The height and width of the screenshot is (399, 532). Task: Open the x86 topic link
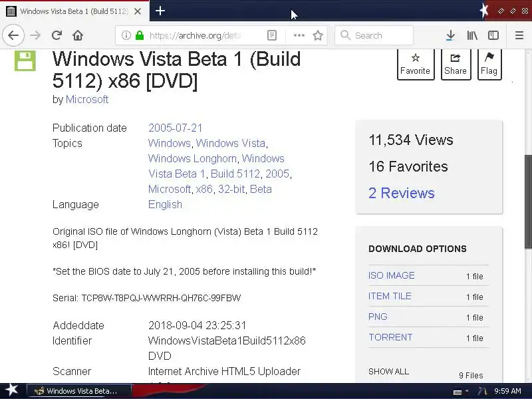[204, 189]
